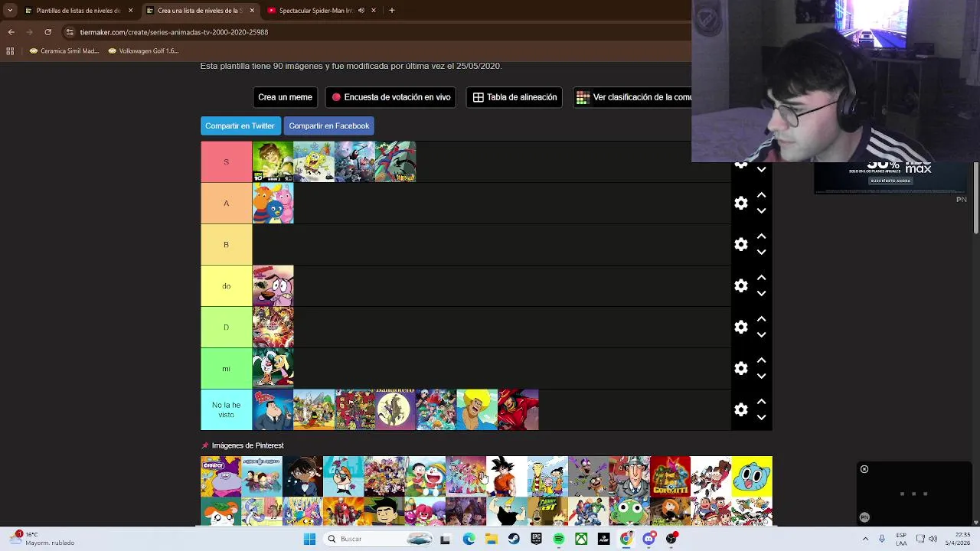
Task: Focus the tiermaker.com address bar
Action: tap(375, 32)
